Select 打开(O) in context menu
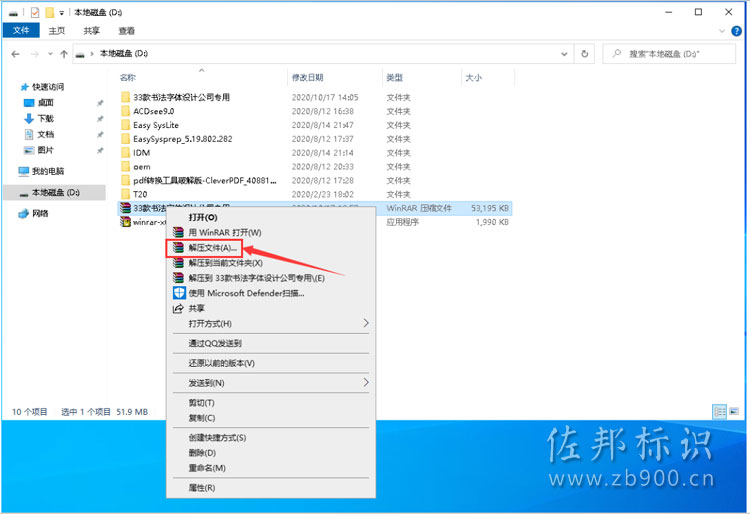This screenshot has width=750, height=514. point(271,218)
